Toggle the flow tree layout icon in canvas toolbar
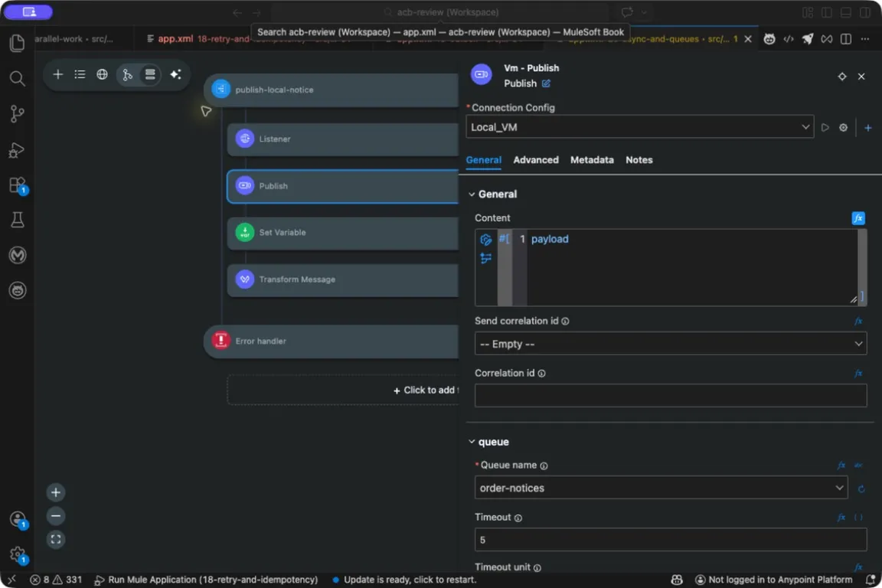Viewport: 882px width, 588px height. point(128,74)
